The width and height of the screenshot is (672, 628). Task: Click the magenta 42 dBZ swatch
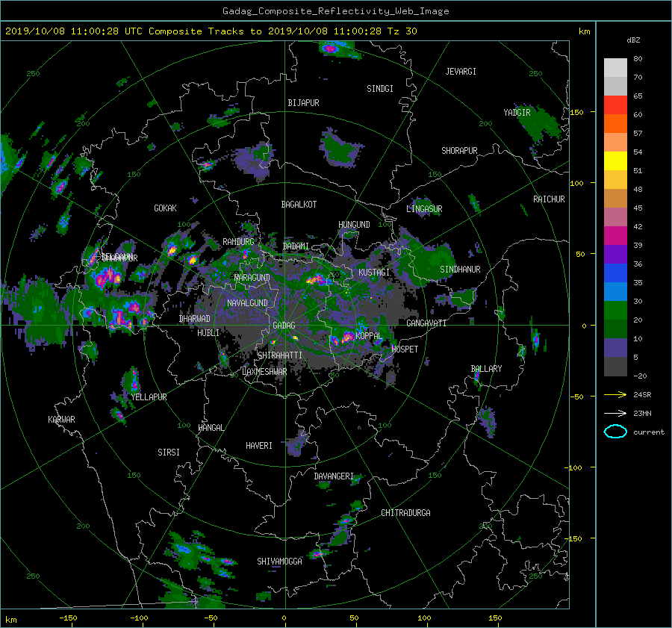click(615, 235)
